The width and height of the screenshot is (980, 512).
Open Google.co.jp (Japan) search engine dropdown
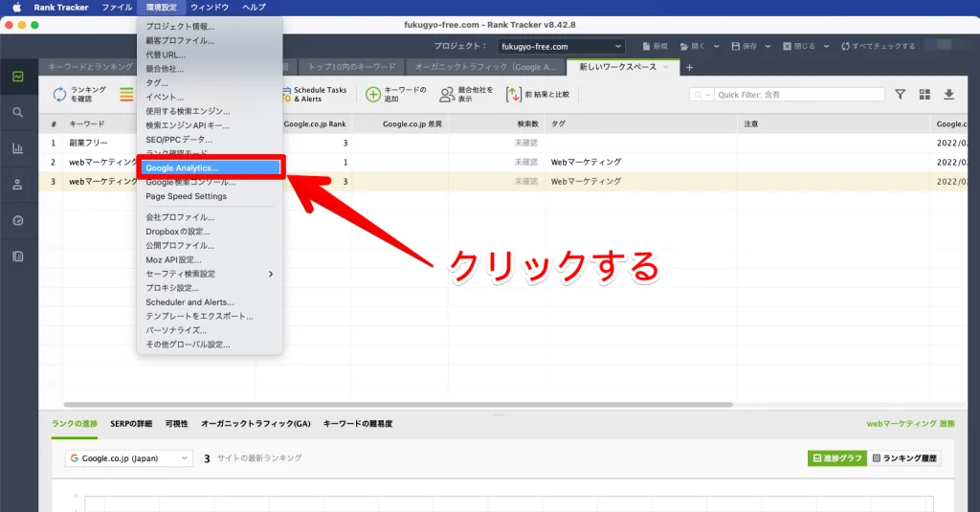coord(129,458)
